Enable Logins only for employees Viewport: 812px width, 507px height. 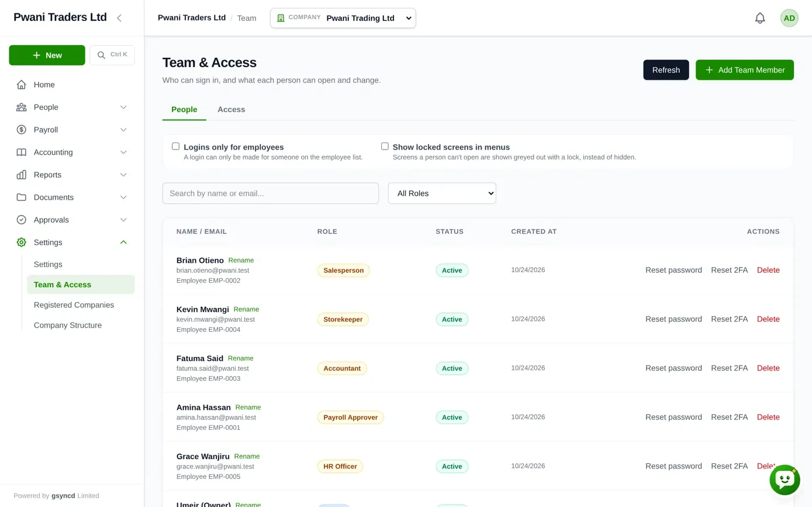(175, 146)
